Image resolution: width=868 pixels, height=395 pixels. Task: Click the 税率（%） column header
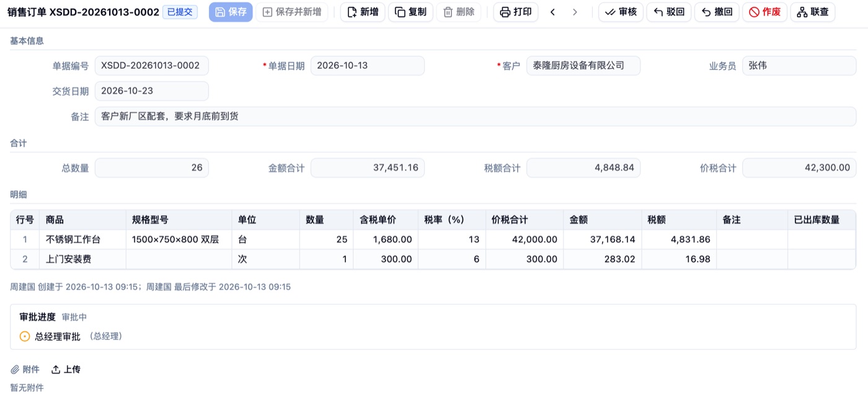pos(452,220)
